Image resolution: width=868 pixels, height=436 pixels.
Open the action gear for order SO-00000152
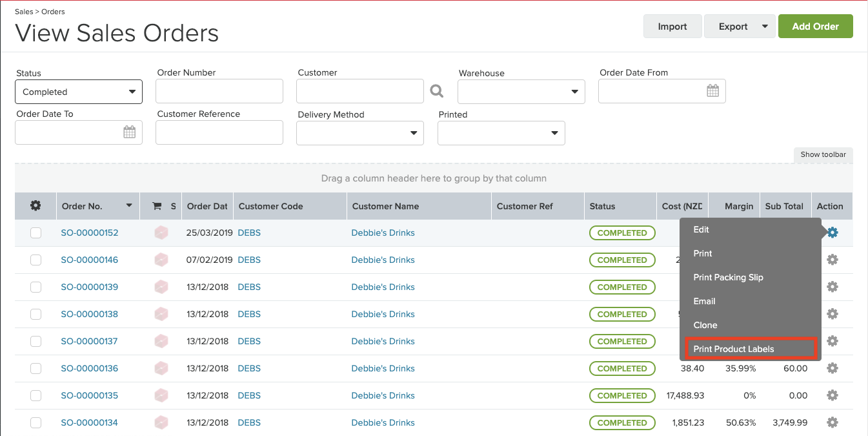(833, 233)
